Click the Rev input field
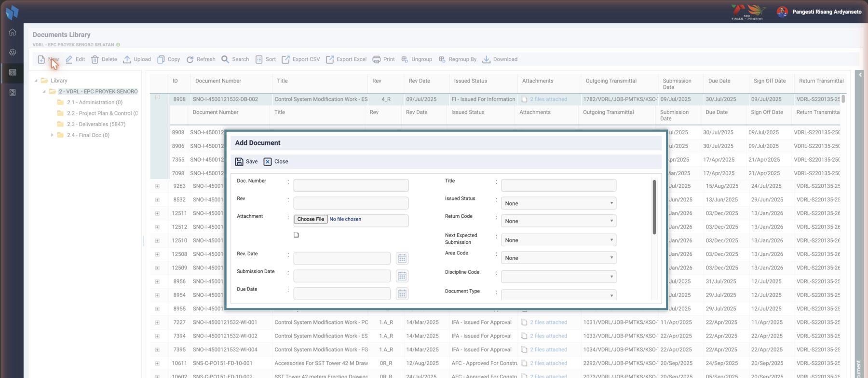 tap(351, 203)
